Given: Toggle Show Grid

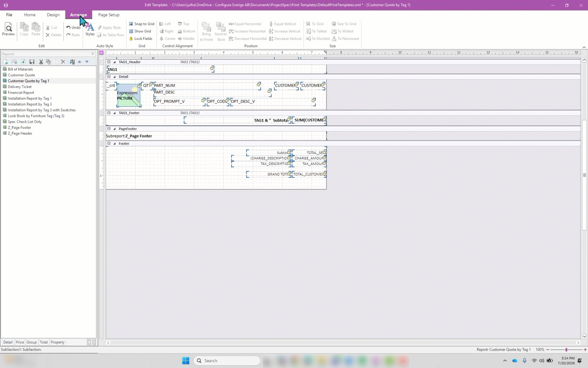Looking at the screenshot, I should [140, 31].
